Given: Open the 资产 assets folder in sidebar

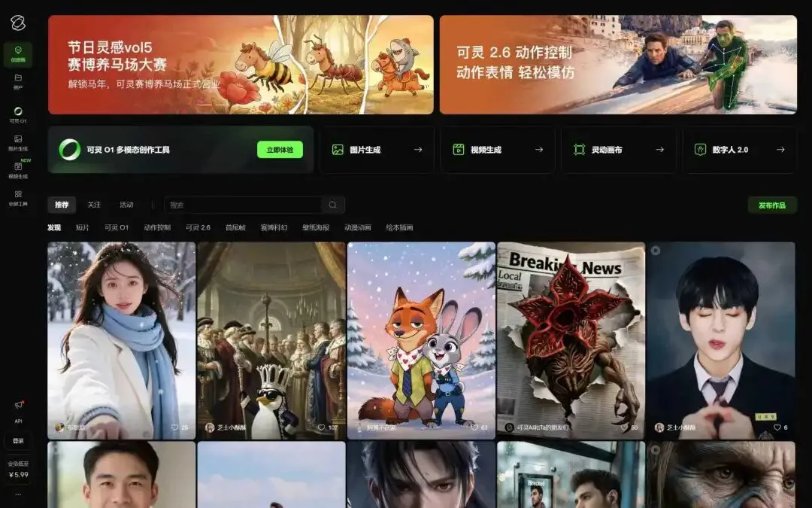Looking at the screenshot, I should 18,81.
